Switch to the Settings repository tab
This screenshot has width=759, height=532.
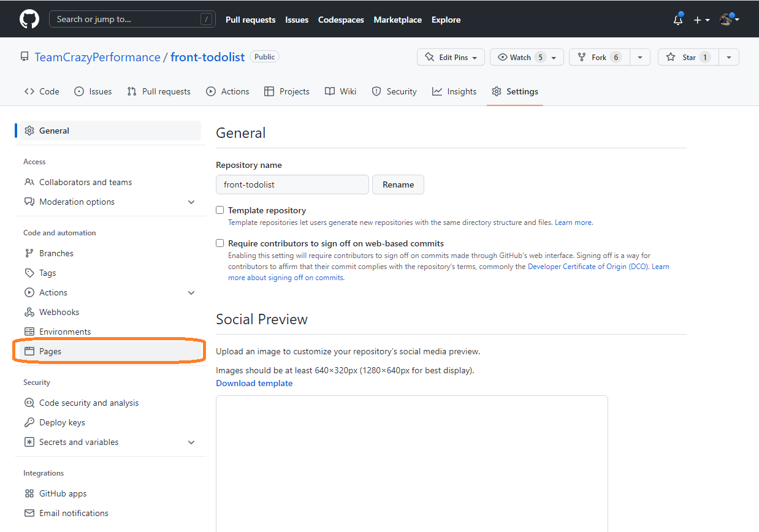pos(515,91)
